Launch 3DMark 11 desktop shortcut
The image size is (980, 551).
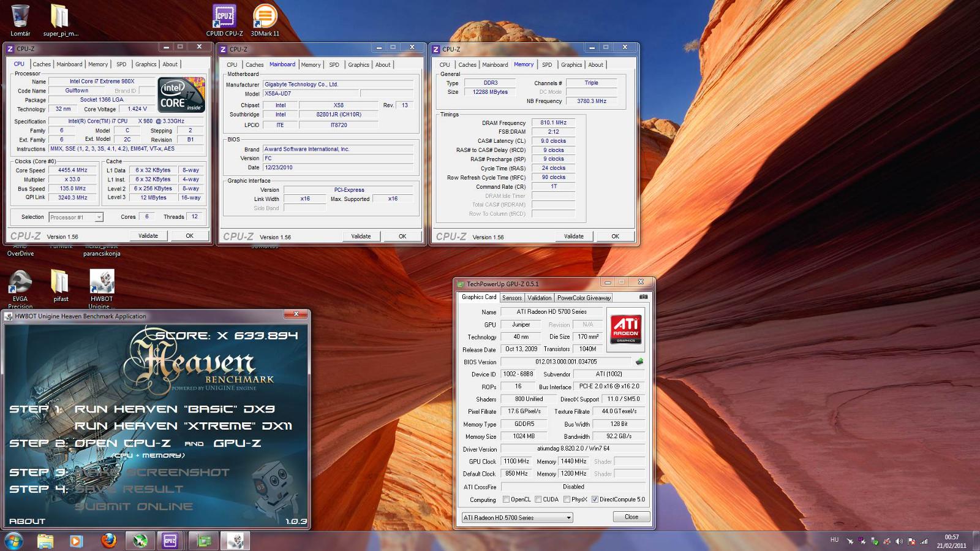(265, 20)
